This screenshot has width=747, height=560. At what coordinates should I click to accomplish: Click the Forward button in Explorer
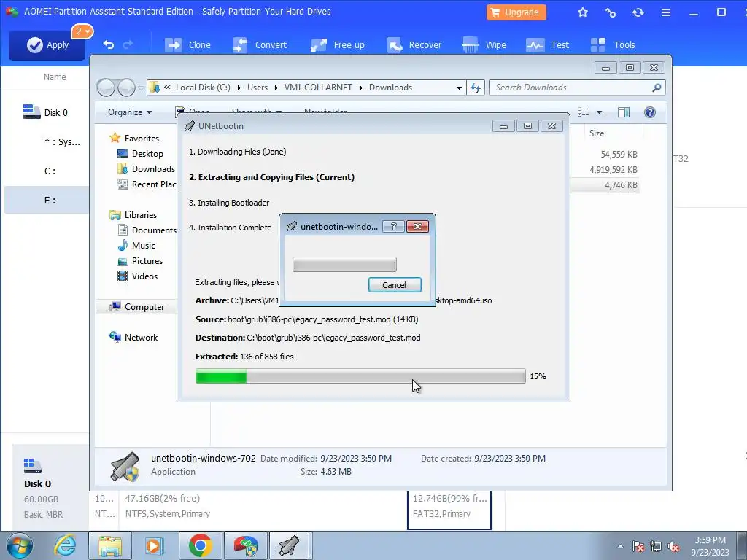click(x=125, y=87)
